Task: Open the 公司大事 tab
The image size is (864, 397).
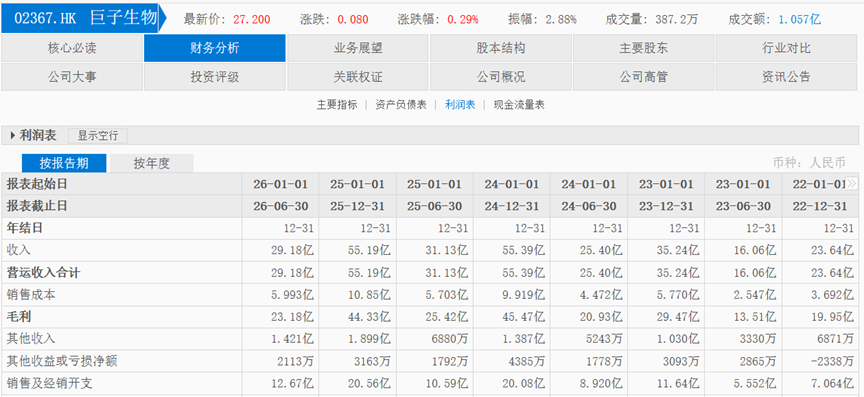Action: [72, 77]
